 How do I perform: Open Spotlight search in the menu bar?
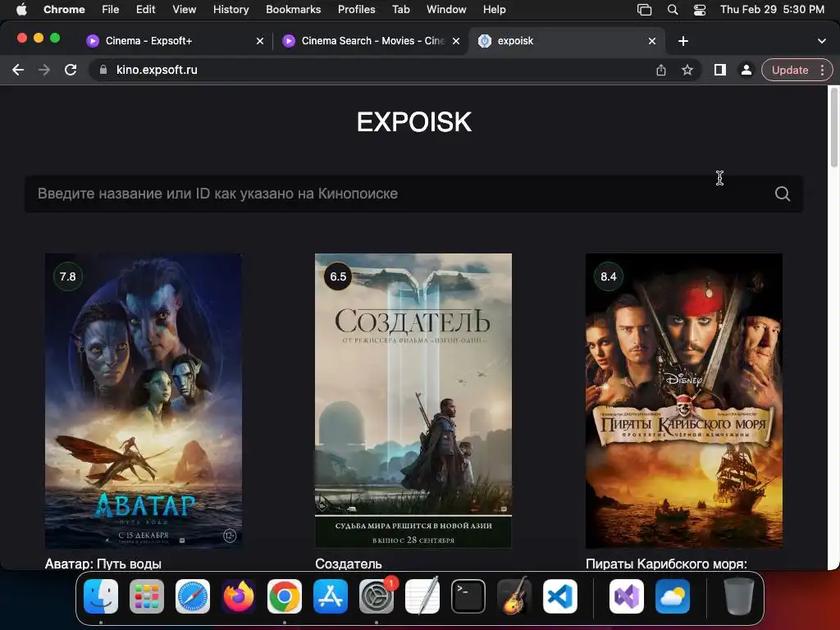point(673,9)
